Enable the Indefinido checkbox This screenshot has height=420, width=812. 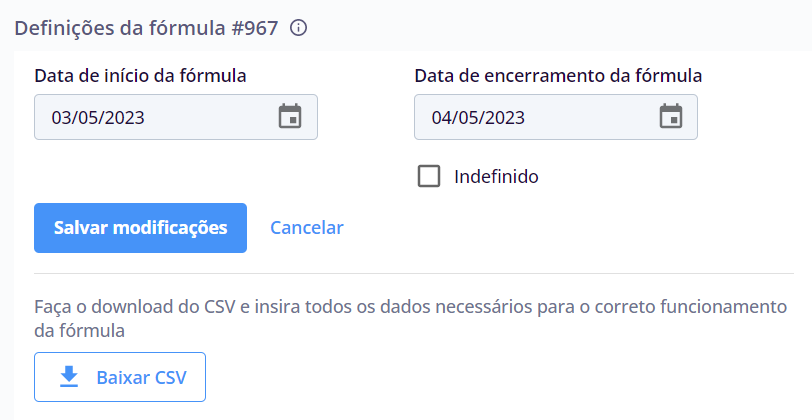click(429, 176)
